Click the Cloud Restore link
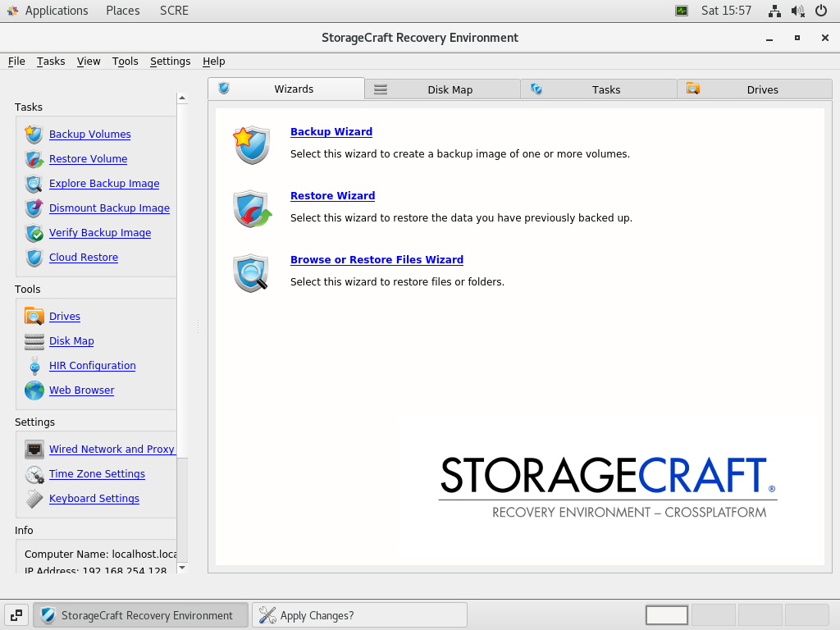Screen dimensions: 840x630 [x=84, y=257]
